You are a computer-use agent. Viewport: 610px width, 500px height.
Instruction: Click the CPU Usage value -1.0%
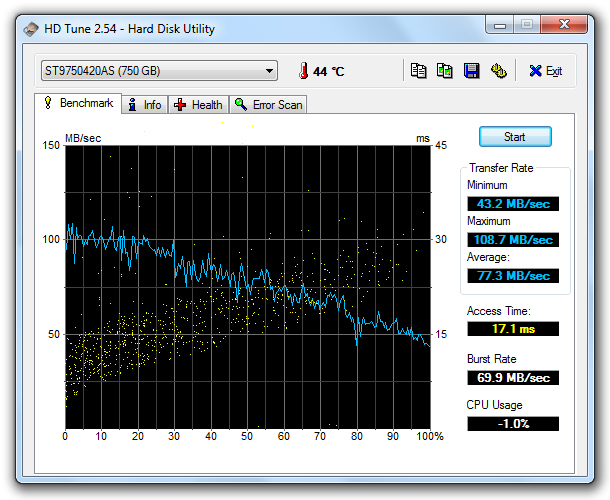pyautogui.click(x=513, y=424)
